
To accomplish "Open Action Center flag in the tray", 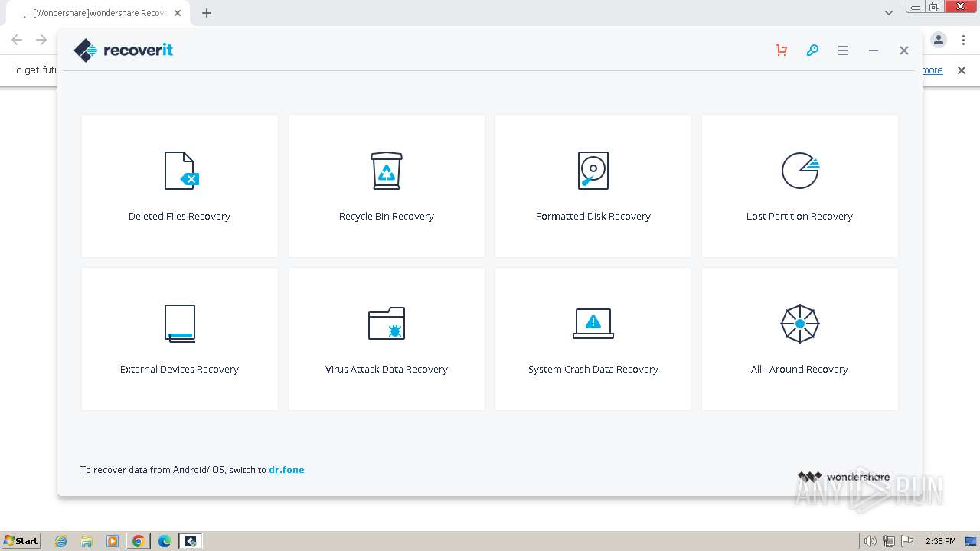I will 906,541.
